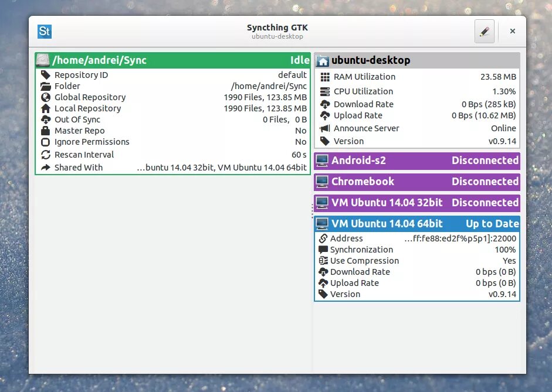The image size is (552, 392).
Task: Click Out Of Sync value '0 Files, 0 B'
Action: (285, 120)
